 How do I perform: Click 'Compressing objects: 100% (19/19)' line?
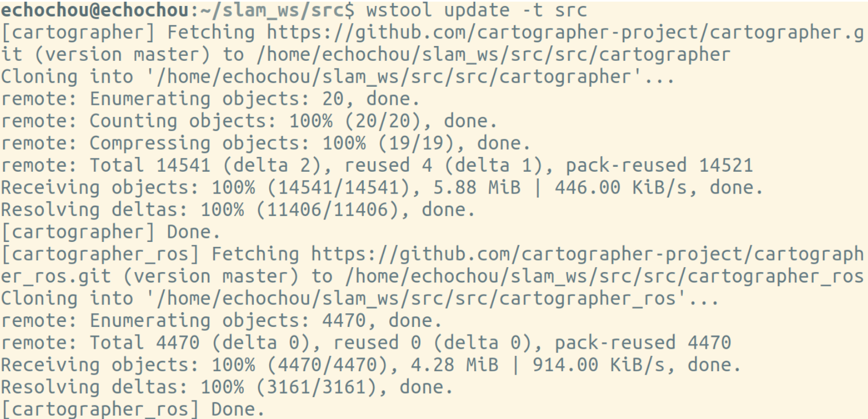(266, 144)
